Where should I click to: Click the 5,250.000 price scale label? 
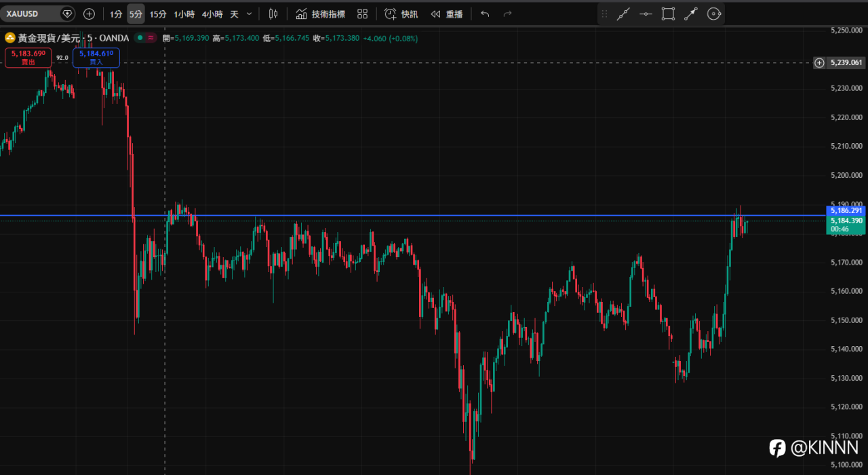pyautogui.click(x=846, y=30)
